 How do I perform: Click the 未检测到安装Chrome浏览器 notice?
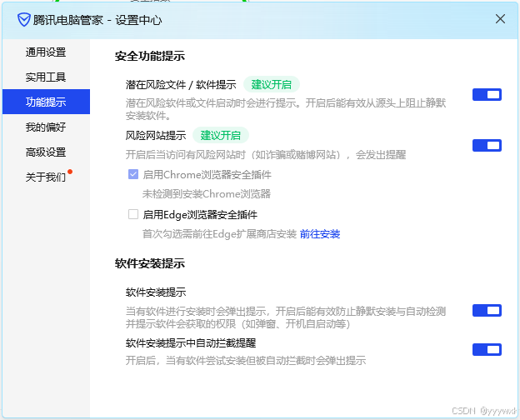tap(207, 193)
